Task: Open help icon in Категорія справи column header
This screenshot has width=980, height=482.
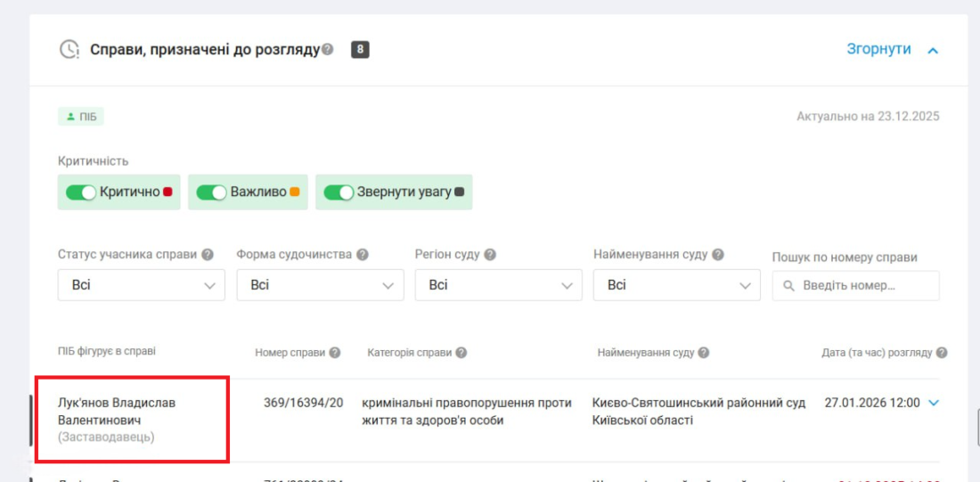Action: [x=461, y=353]
